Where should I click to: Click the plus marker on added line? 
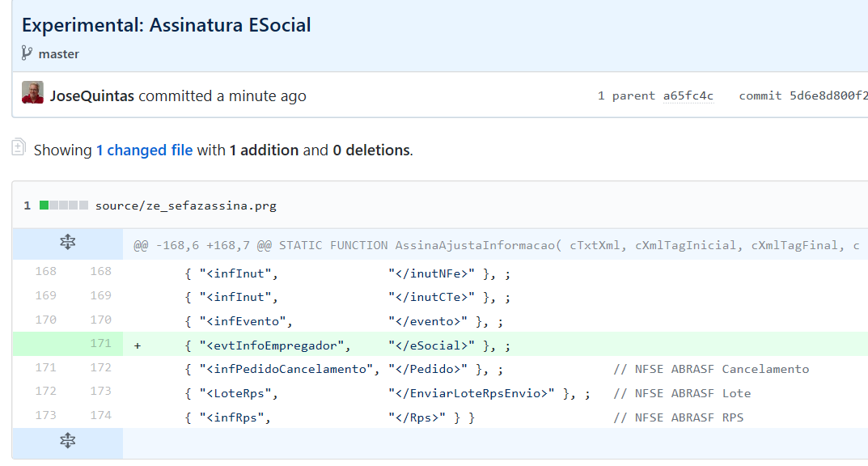pyautogui.click(x=138, y=345)
